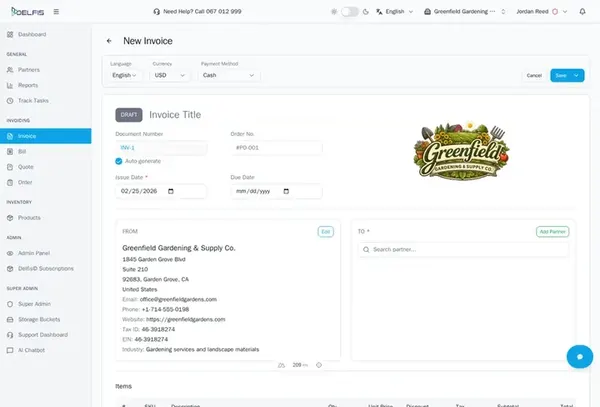This screenshot has height=407, width=600.
Task: Click the moon dark-mode icon
Action: [x=366, y=11]
